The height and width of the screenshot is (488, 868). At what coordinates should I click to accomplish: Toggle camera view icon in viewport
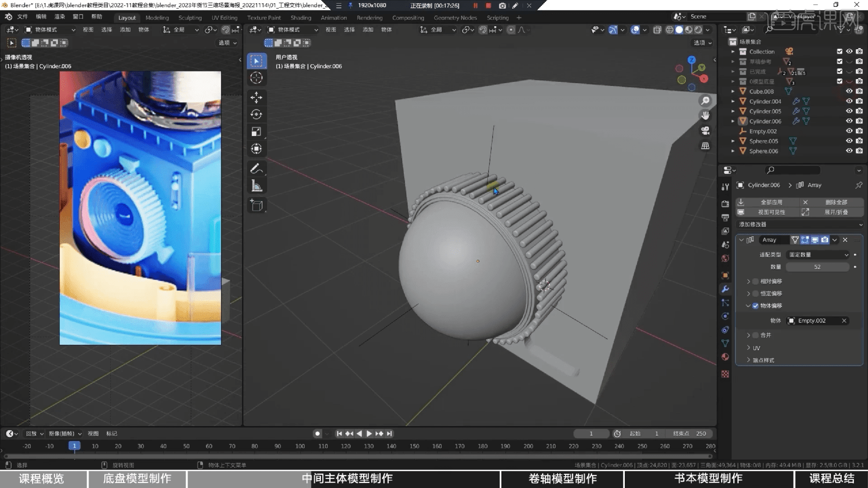705,131
